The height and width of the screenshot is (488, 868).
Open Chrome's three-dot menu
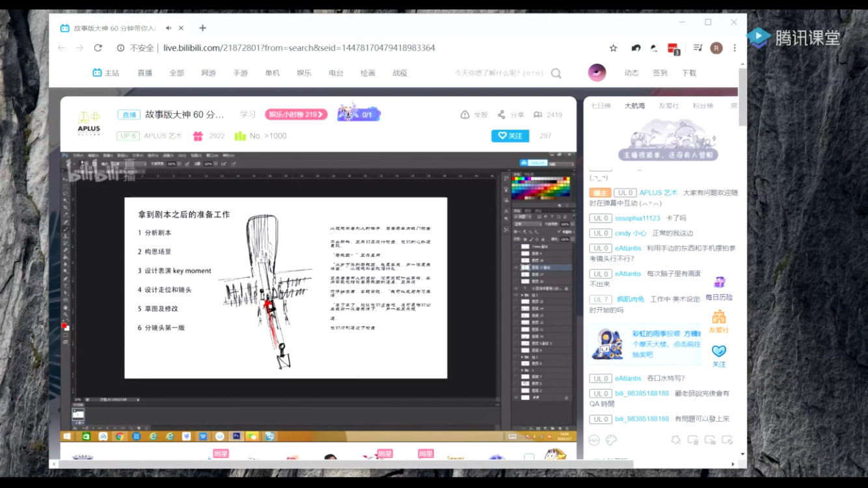(x=735, y=48)
